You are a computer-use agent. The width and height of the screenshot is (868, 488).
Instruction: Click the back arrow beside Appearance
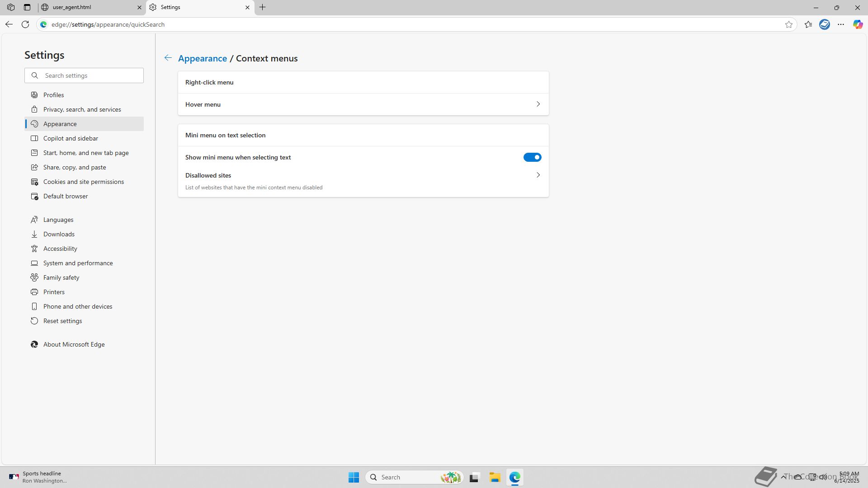click(x=168, y=58)
